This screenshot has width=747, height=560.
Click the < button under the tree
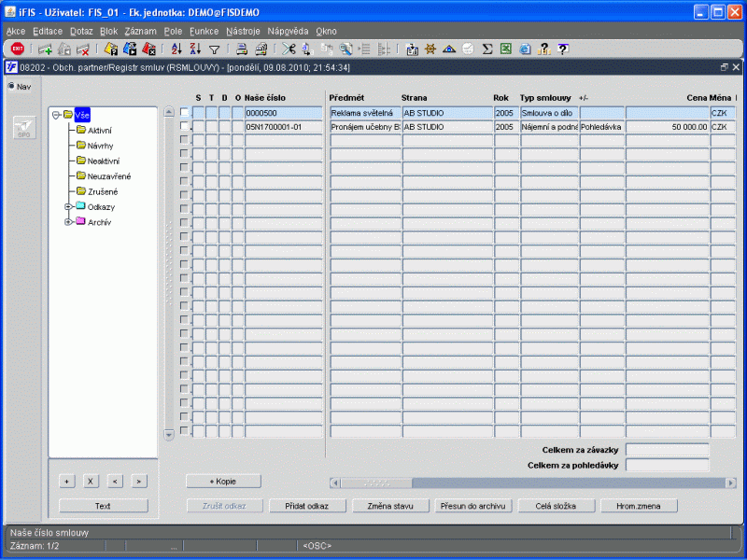(115, 481)
